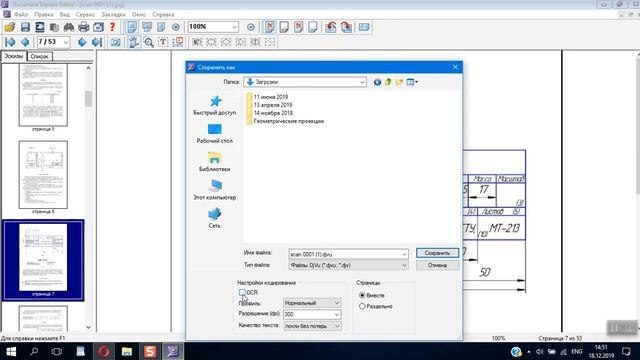This screenshot has height=360, width=640.
Task: Open Windows Start menu
Action: tap(11, 351)
